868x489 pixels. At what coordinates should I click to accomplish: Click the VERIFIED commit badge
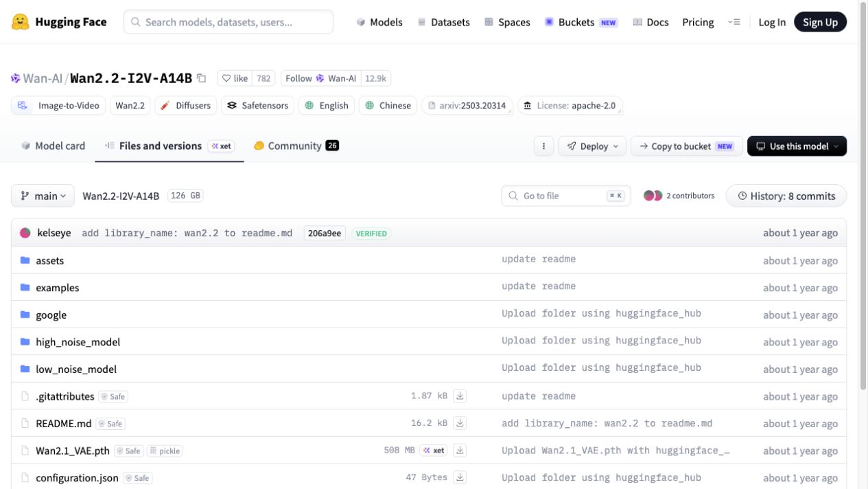pyautogui.click(x=371, y=234)
